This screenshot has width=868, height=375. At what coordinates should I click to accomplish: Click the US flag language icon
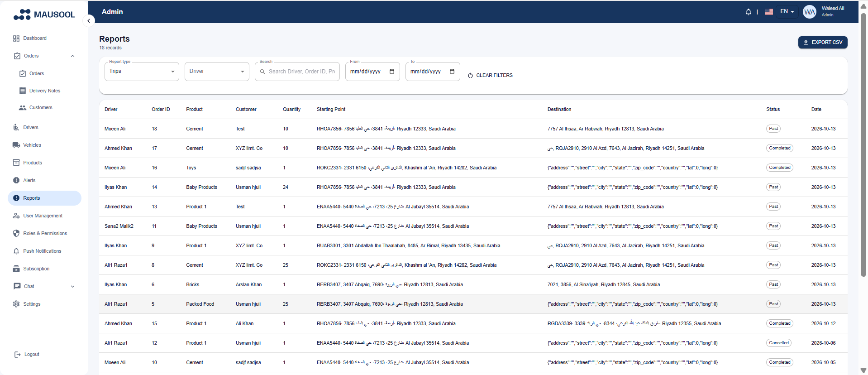[x=769, y=12]
